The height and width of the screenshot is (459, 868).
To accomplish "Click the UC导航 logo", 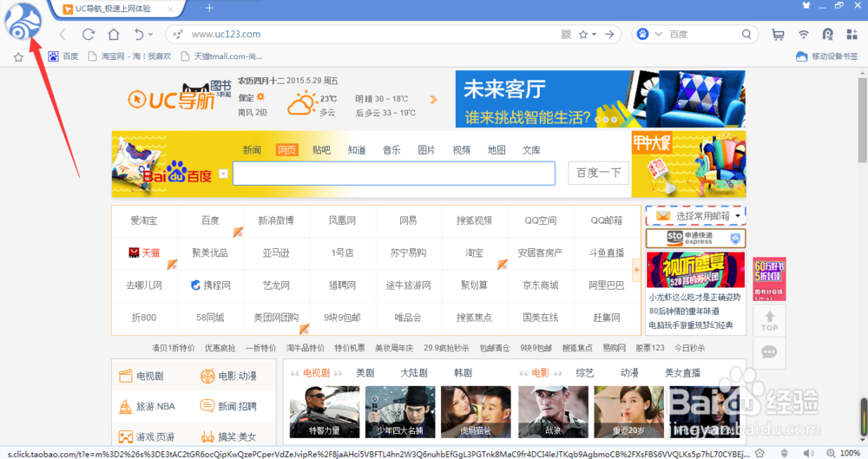I will (x=171, y=100).
